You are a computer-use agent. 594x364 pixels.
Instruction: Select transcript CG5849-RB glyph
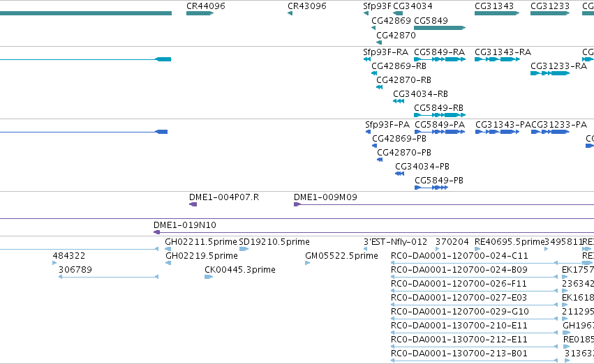tap(440, 115)
